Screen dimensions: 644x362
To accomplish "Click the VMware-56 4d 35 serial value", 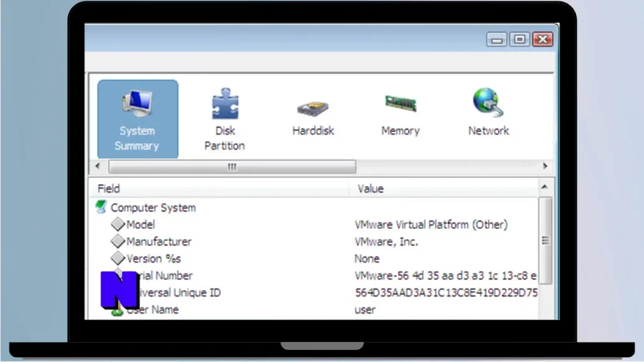I will (445, 275).
